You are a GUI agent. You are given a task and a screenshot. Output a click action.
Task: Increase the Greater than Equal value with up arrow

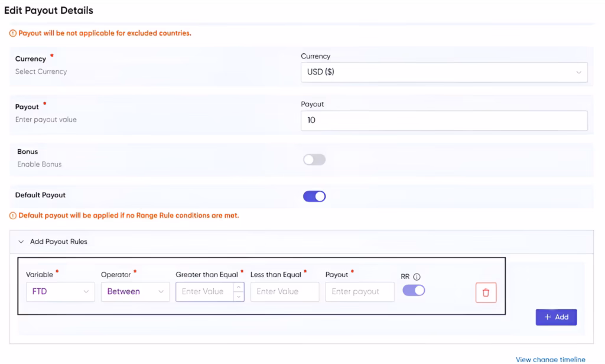239,287
